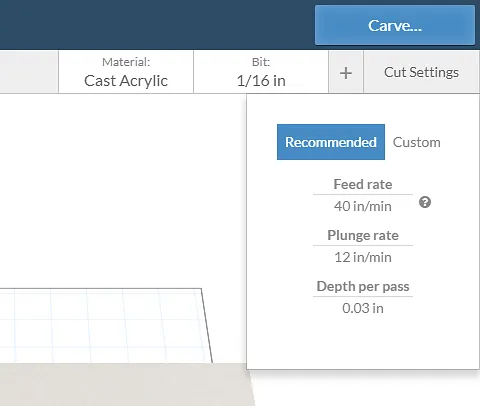Click the gray area below the preview
Image resolution: width=480 pixels, height=406 pixels.
(x=123, y=385)
